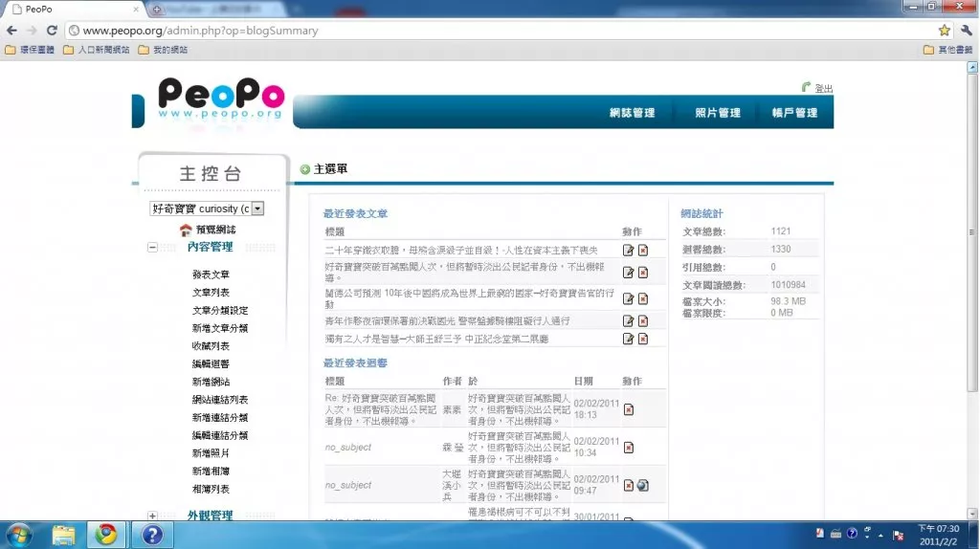Open blog selector 好奇寶寶 curiosity dropdown

(207, 209)
